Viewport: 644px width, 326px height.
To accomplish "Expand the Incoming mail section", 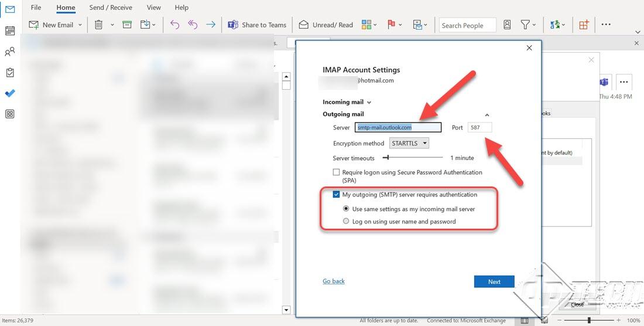I will [x=347, y=102].
